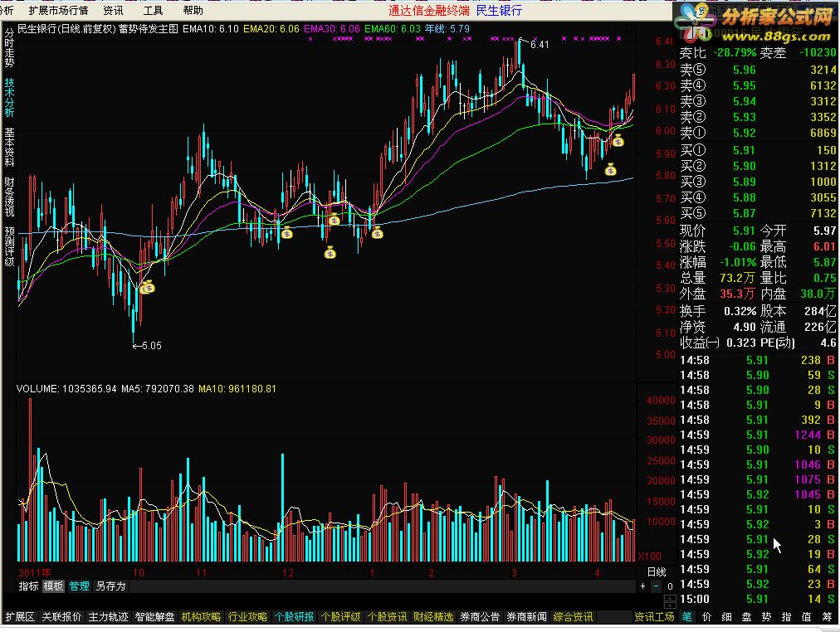Click the MA10: 961180.81 volume legend
Image resolution: width=840 pixels, height=632 pixels.
point(237,389)
